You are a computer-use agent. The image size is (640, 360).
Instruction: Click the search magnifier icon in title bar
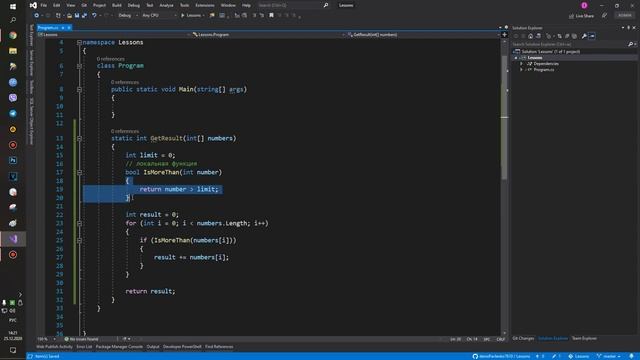(326, 5)
